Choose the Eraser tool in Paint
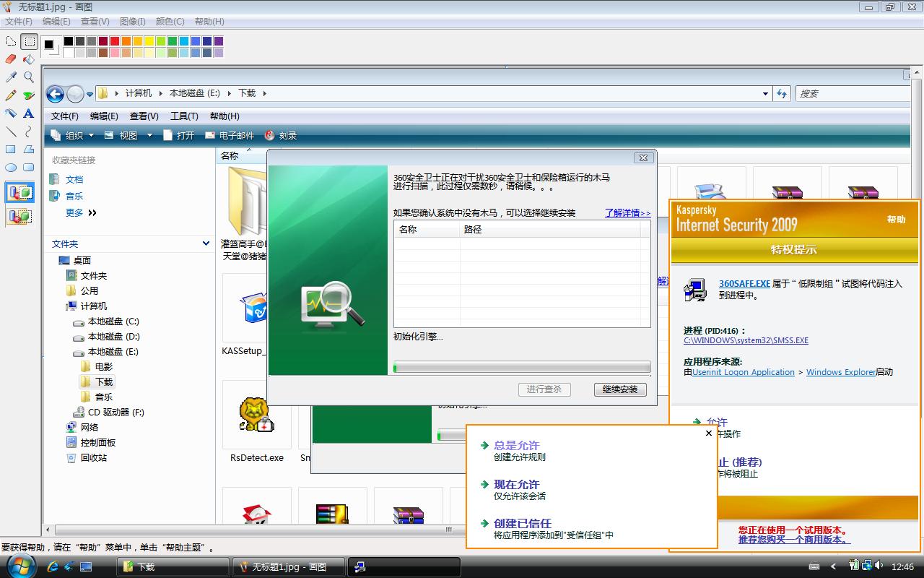This screenshot has height=578, width=924. pos(11,59)
